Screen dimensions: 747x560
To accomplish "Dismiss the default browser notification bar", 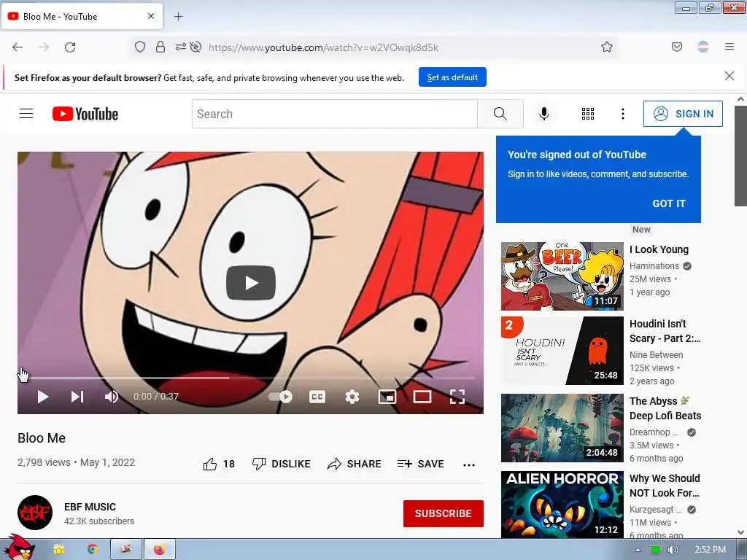I will pos(729,76).
